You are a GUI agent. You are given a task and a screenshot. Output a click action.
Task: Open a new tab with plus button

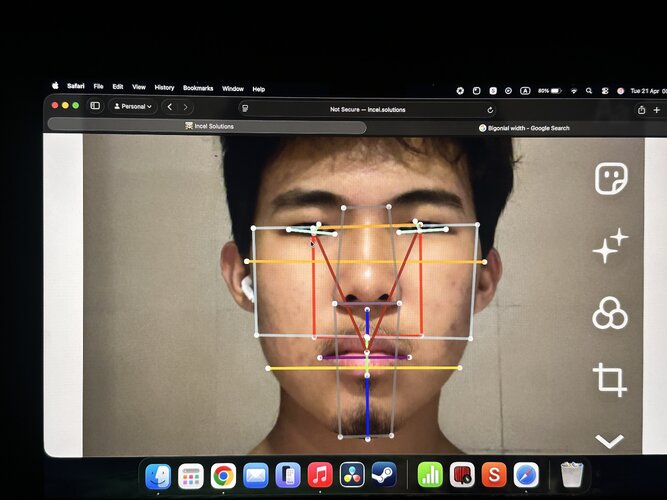pyautogui.click(x=657, y=110)
